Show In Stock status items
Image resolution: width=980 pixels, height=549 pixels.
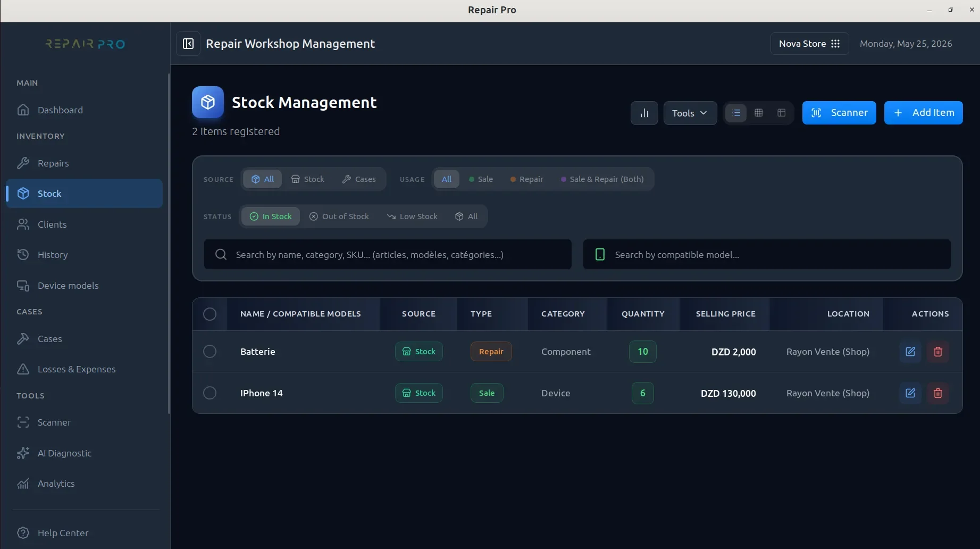[271, 217]
